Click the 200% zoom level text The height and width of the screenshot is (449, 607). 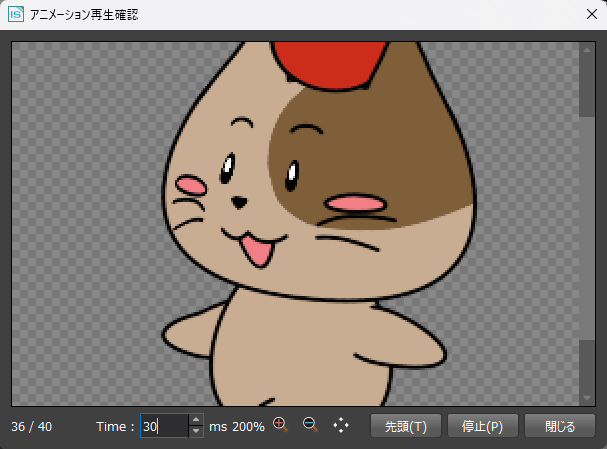(249, 427)
